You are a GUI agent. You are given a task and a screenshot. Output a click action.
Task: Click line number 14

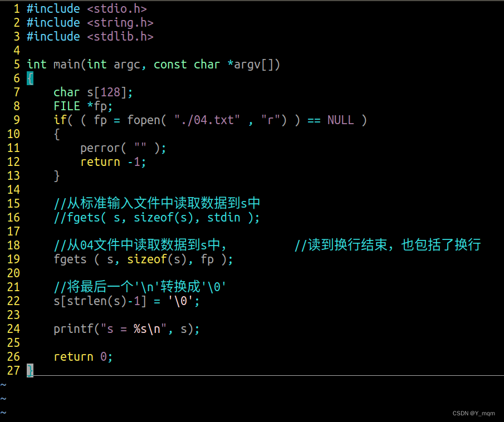tap(13, 190)
